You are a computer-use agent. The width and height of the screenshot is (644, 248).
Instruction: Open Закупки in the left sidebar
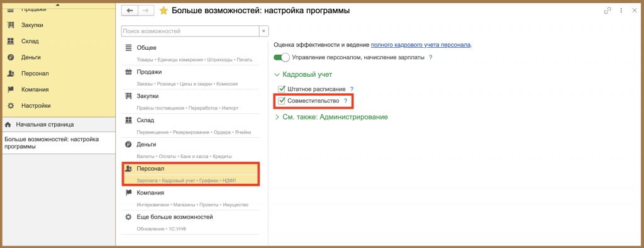[x=32, y=25]
